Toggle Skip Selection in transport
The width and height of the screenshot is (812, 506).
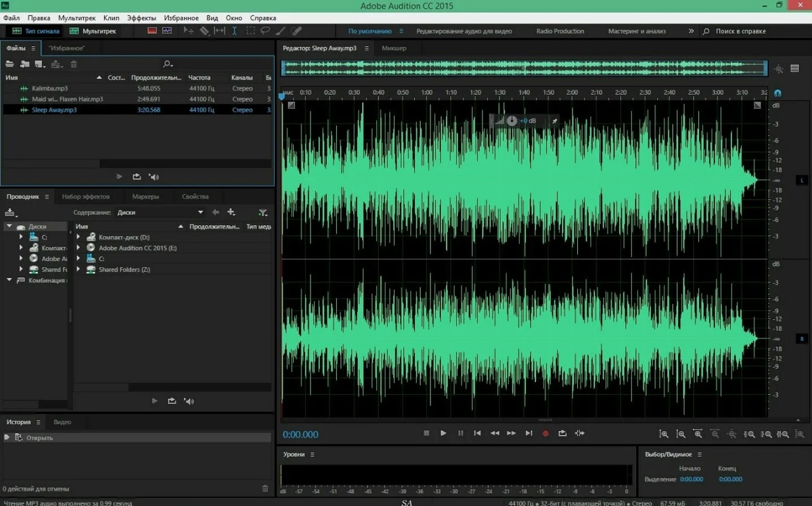tap(580, 433)
